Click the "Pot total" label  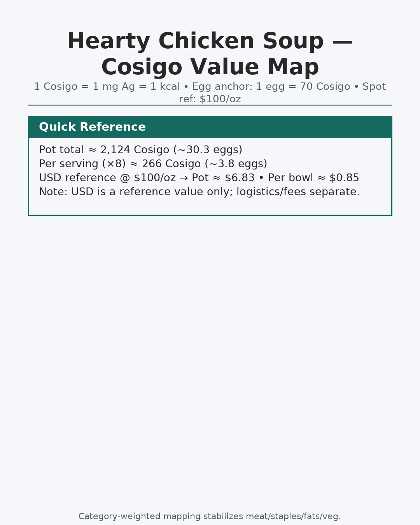61,150
